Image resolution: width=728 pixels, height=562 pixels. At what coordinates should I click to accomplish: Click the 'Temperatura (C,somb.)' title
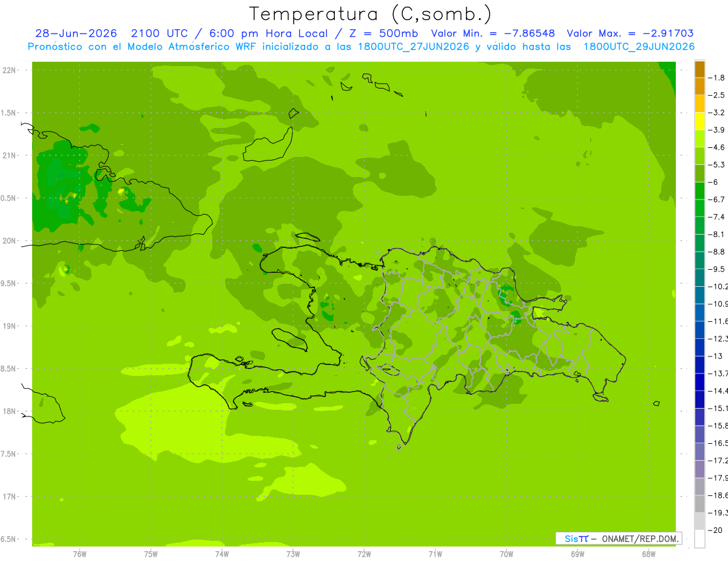(371, 14)
